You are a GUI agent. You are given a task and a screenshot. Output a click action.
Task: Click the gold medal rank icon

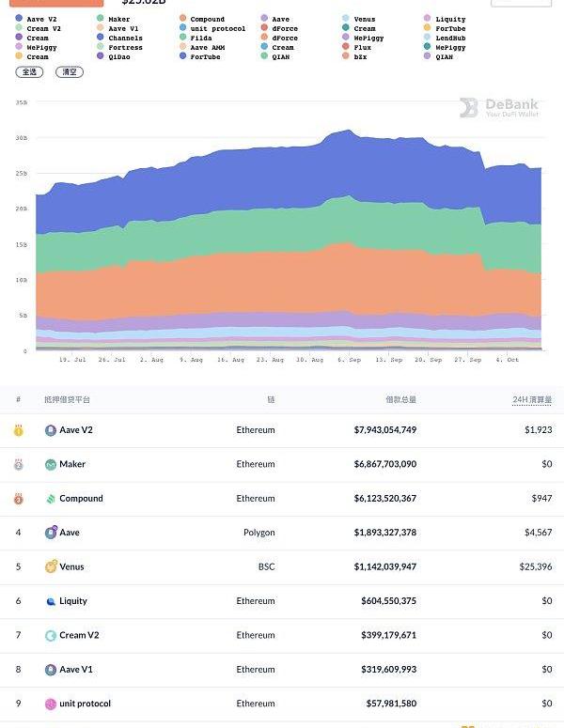tap(18, 430)
